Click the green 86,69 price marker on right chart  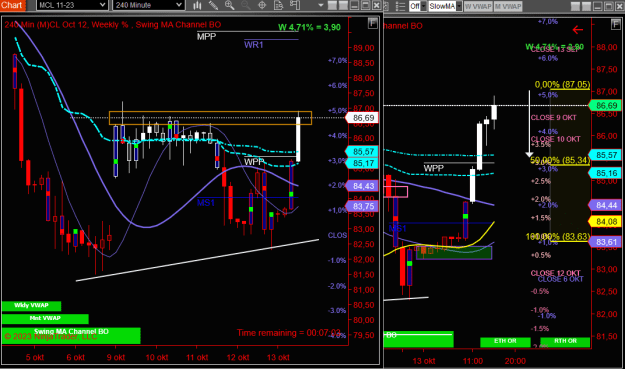click(605, 106)
